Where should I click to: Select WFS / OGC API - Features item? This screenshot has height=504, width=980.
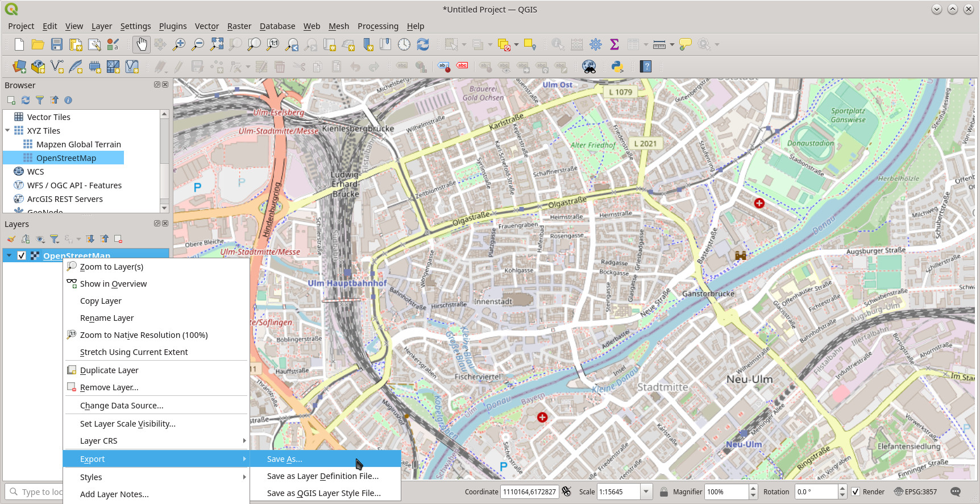click(x=74, y=185)
